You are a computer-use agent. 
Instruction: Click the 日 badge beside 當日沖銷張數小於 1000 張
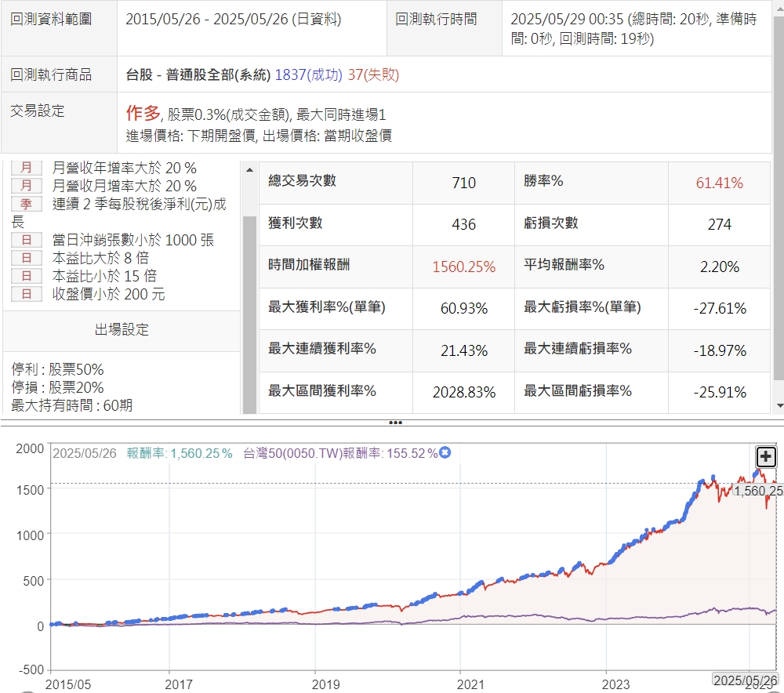27,240
